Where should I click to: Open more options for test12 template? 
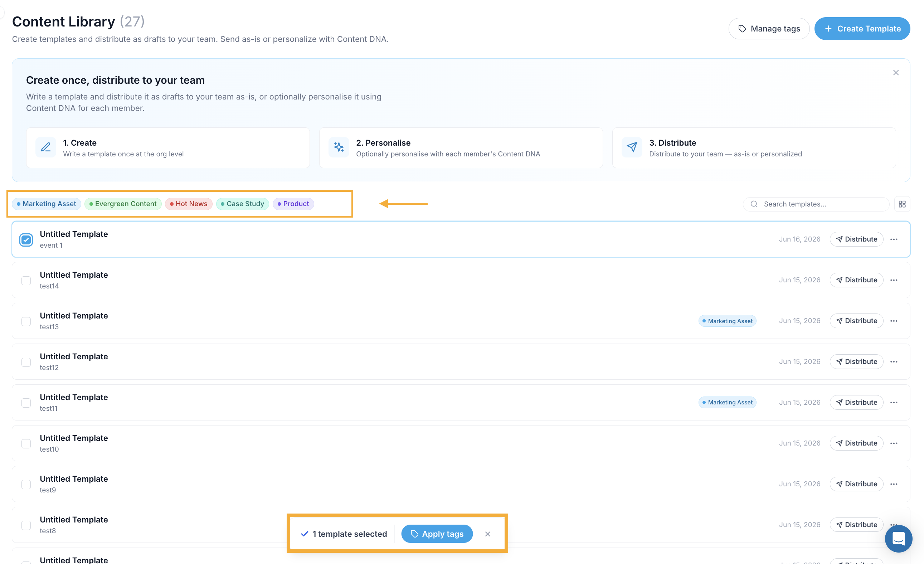click(x=894, y=362)
